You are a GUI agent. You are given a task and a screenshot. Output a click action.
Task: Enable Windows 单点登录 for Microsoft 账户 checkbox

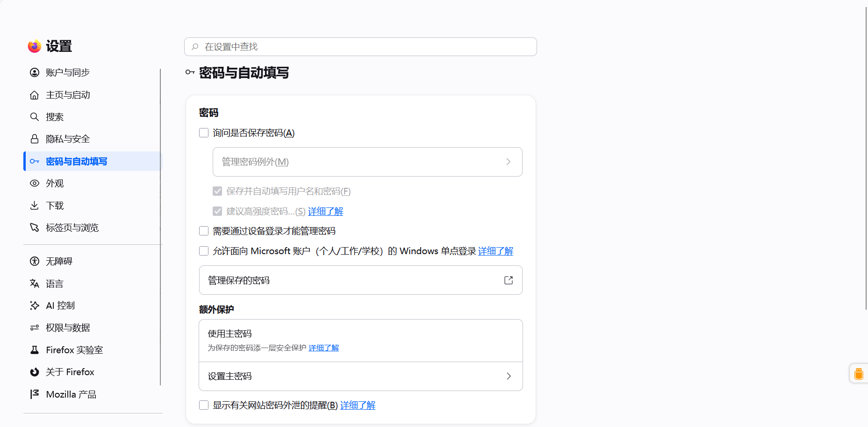pos(204,251)
